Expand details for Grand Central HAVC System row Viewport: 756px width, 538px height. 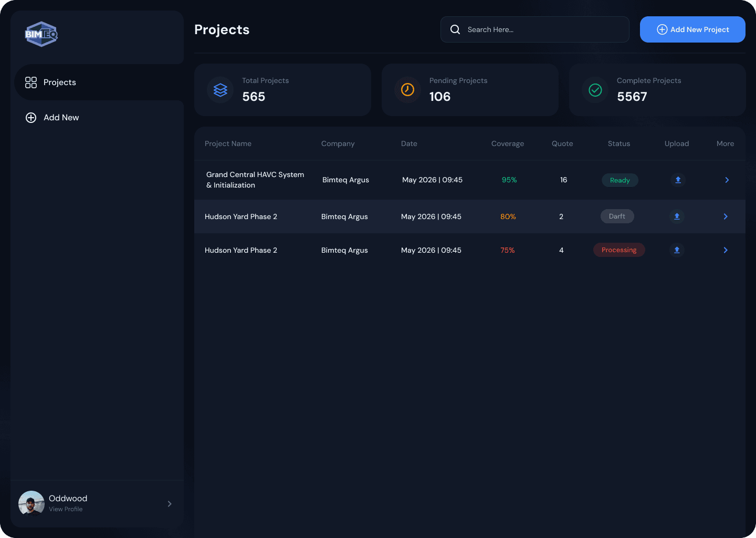pos(727,180)
